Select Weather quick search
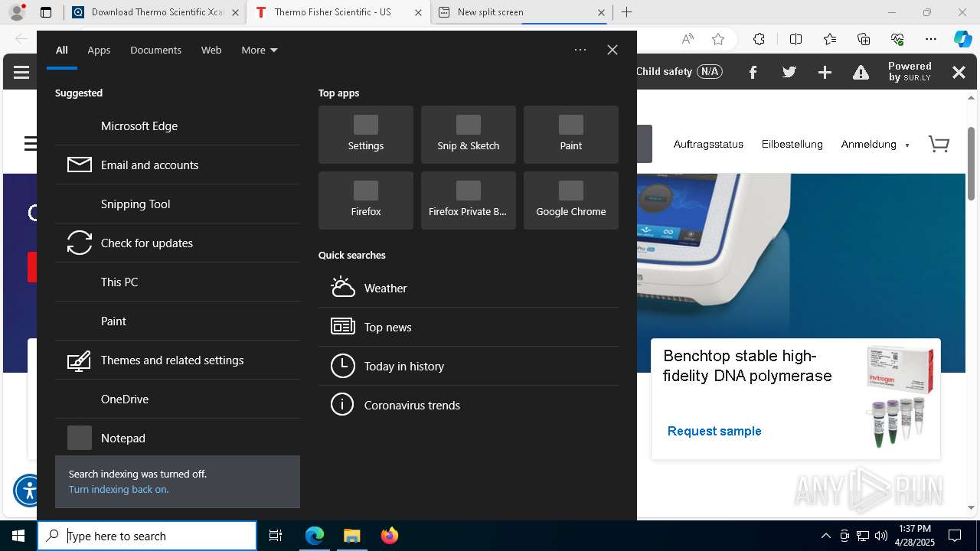The image size is (980, 551). click(469, 288)
